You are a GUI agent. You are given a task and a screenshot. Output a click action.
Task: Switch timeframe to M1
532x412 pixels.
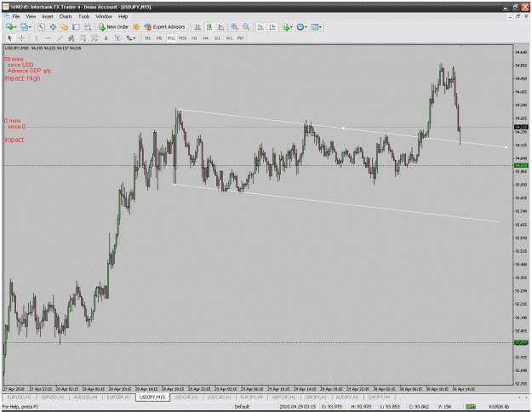[x=147, y=38]
